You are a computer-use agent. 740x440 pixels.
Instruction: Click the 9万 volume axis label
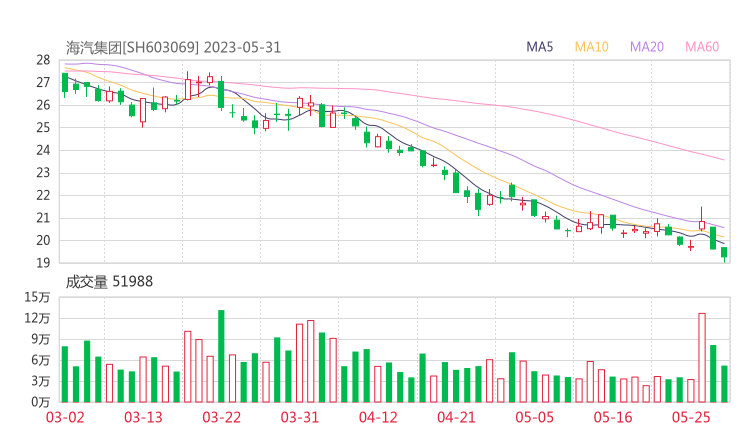pyautogui.click(x=41, y=339)
